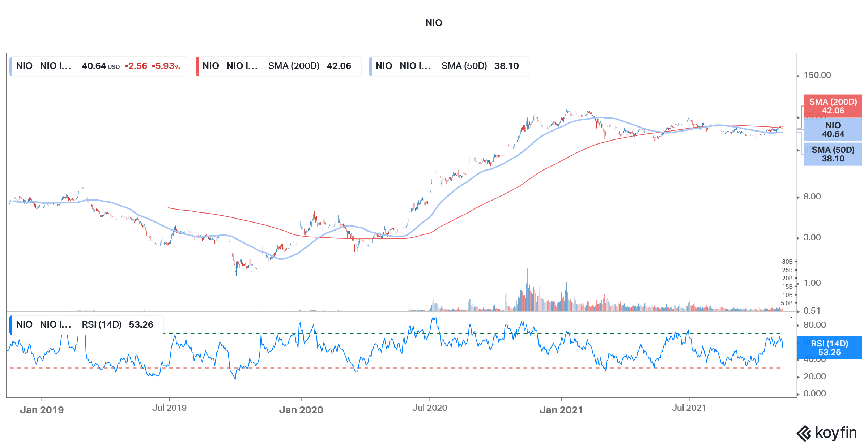Click the RSI (14D) 53.26 axis tag
This screenshot has width=868, height=448.
pos(829,348)
